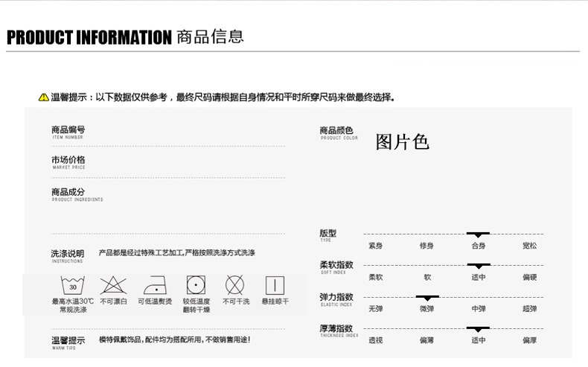The image size is (588, 367).
Task: Click the 可低温熨烫 caption
Action: pos(155,301)
